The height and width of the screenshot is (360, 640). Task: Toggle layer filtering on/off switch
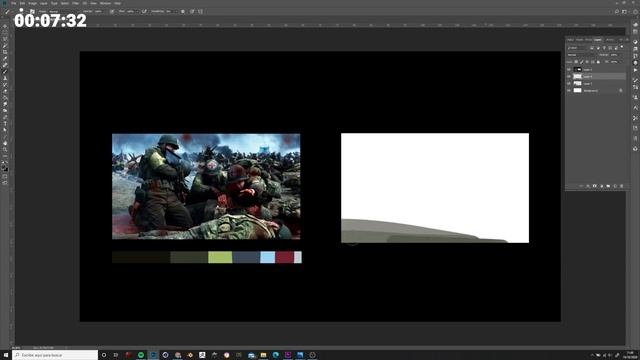[x=622, y=47]
